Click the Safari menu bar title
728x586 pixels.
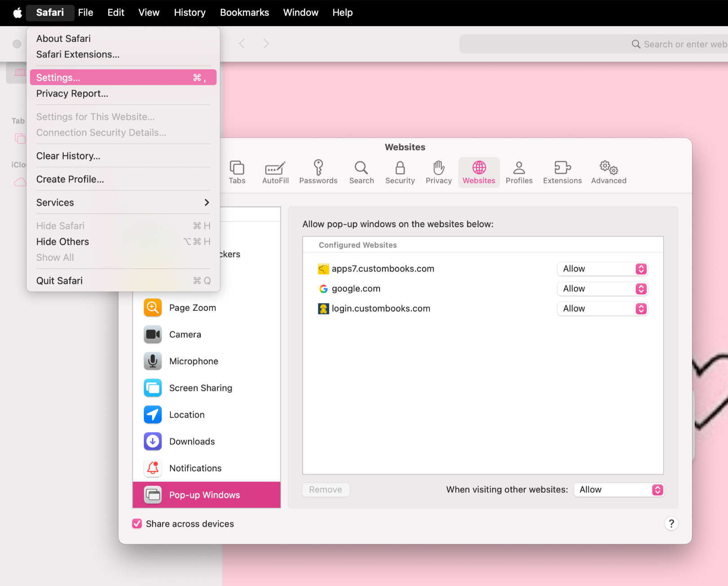pos(50,13)
